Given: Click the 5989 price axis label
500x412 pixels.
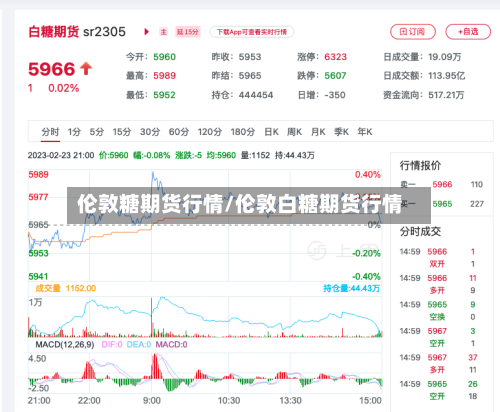Looking at the screenshot, I should coord(38,175).
